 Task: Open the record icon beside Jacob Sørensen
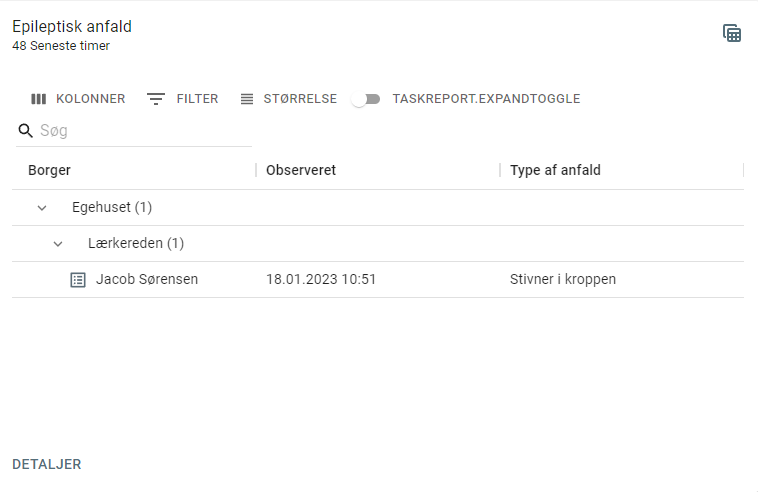point(78,280)
